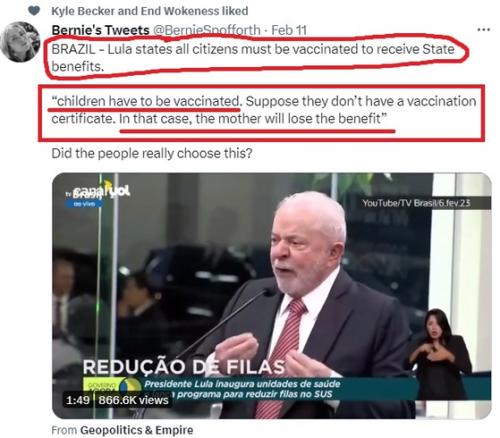Open the Geopolitics & Empire source link
The image size is (500, 438).
point(137,430)
